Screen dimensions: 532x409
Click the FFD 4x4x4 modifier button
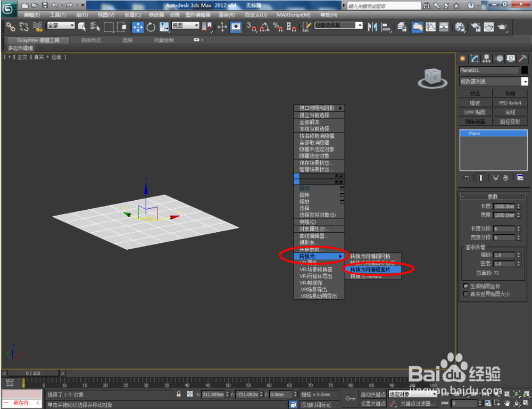pyautogui.click(x=510, y=103)
